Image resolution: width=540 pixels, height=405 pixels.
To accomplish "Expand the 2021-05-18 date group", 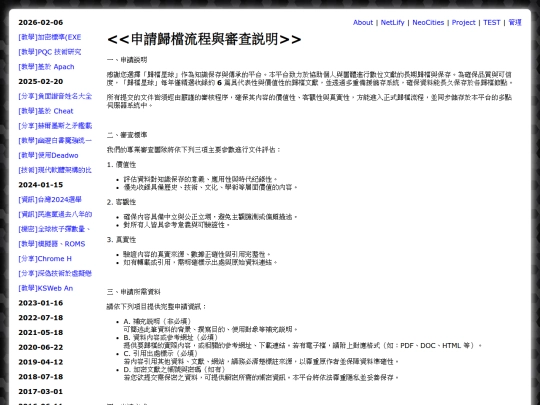I will pyautogui.click(x=41, y=333).
